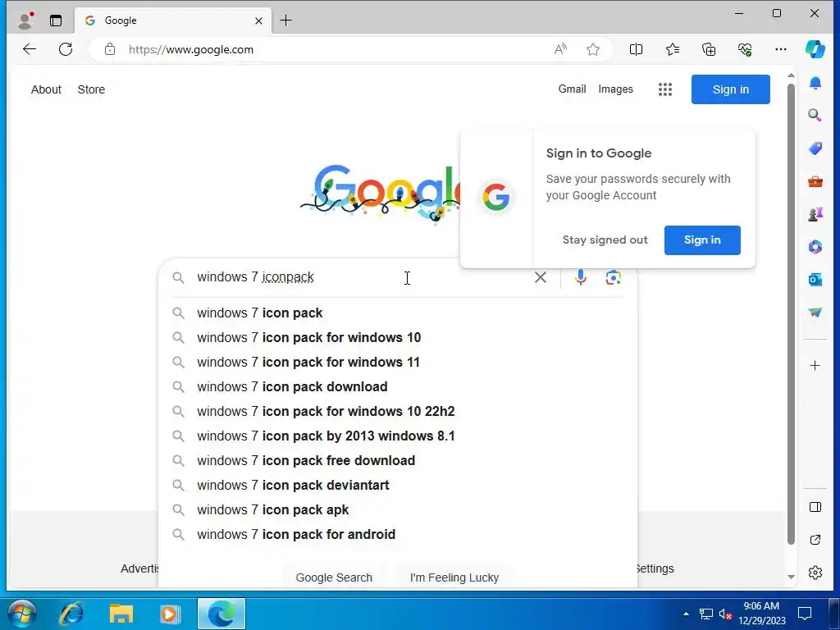Select suggestion 'windows 7 icon pack'
The width and height of the screenshot is (840, 630).
pos(398,313)
